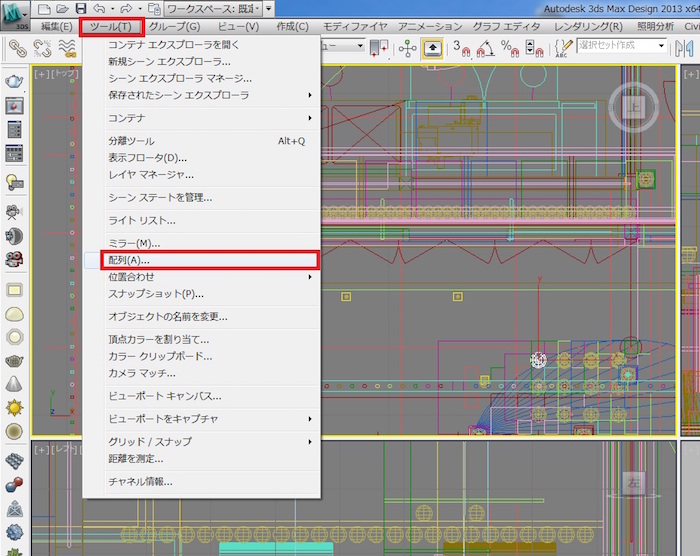700x556 pixels.
Task: Click the Bind to Space Warp icon
Action: pyautogui.click(x=67, y=47)
